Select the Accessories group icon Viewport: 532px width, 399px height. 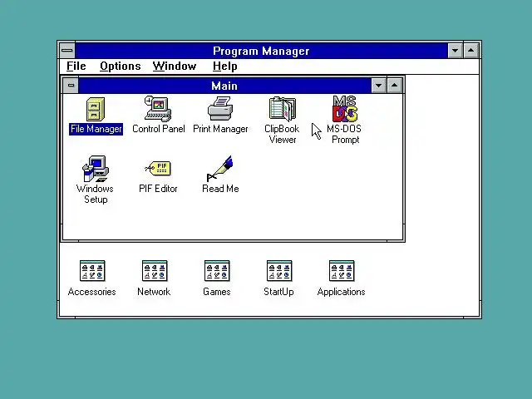coord(92,271)
